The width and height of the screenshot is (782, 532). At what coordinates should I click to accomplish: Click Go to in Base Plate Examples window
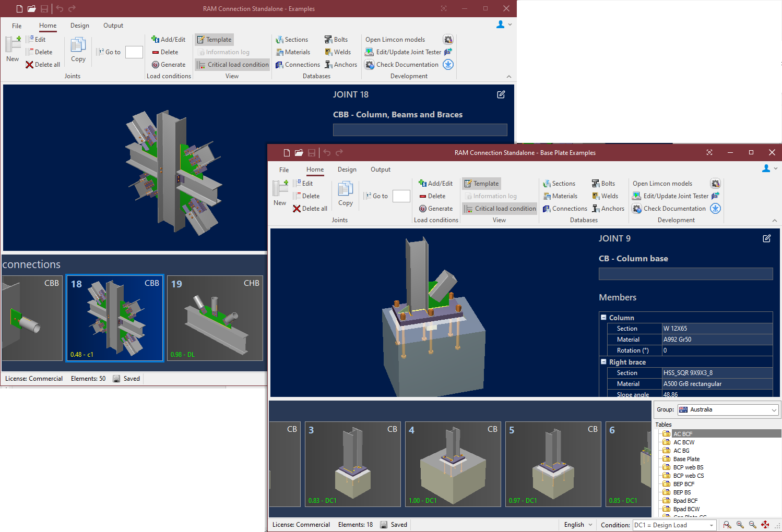(x=376, y=196)
